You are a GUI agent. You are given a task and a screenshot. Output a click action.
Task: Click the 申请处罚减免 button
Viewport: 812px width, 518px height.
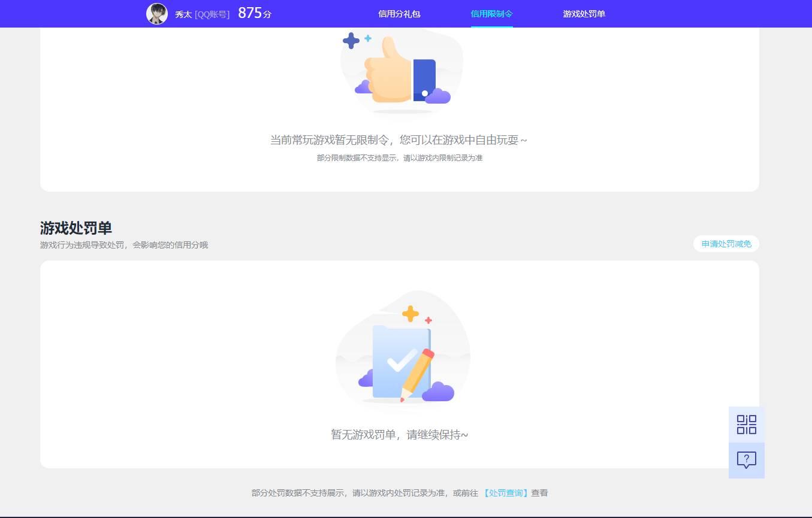pyautogui.click(x=726, y=244)
